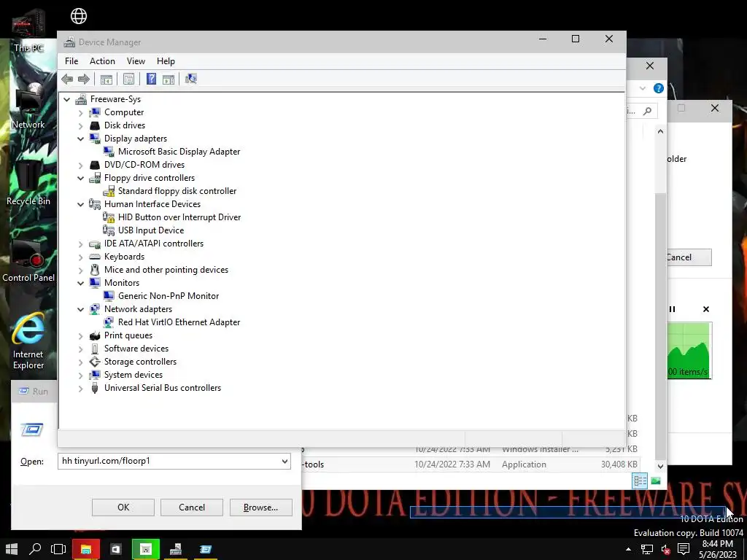Collapse the Display adapters category
The width and height of the screenshot is (747, 560).
(80, 139)
